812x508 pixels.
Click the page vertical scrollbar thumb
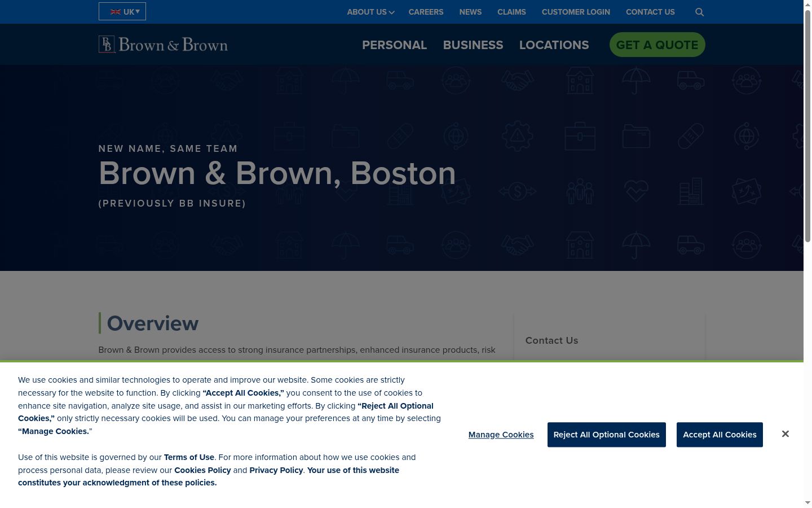pyautogui.click(x=807, y=126)
